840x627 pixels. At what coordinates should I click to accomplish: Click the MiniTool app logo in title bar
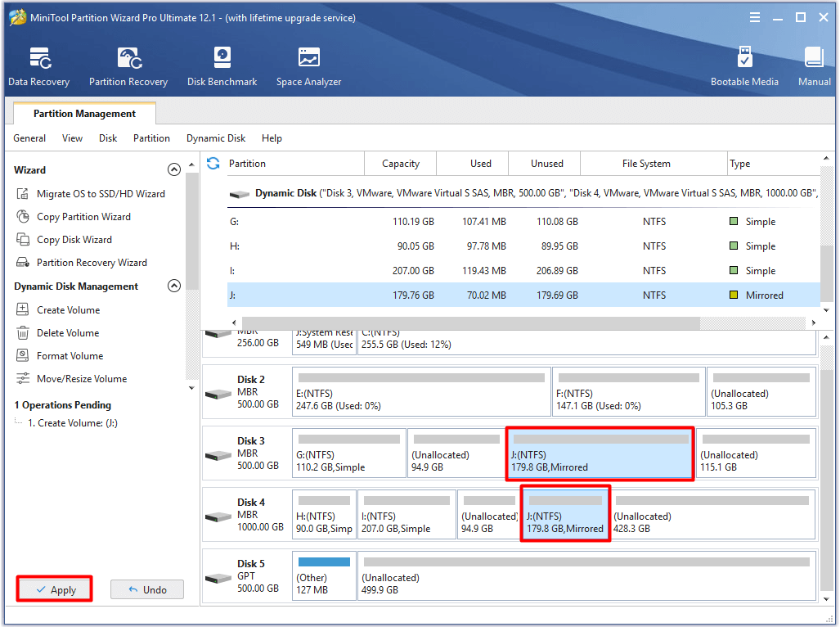click(18, 18)
